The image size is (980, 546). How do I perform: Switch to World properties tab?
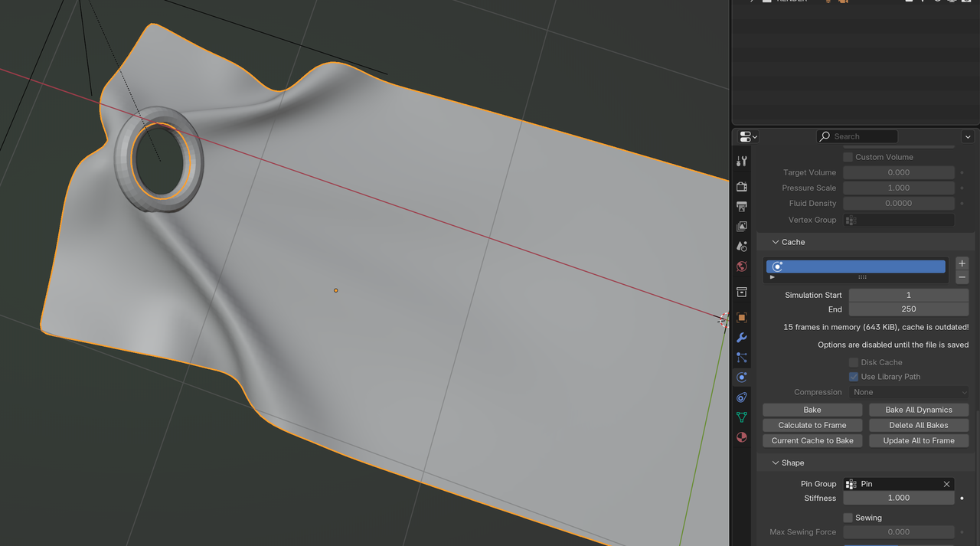click(x=741, y=266)
